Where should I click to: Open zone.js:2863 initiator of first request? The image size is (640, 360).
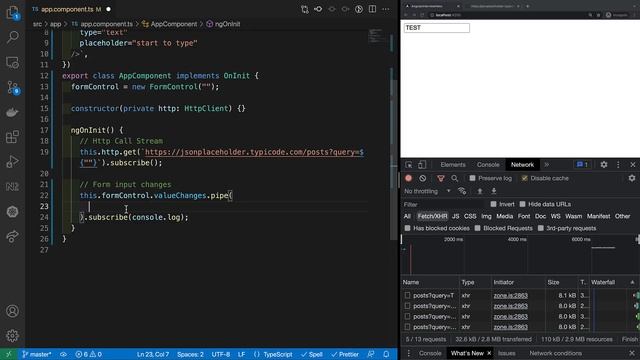(x=510, y=295)
